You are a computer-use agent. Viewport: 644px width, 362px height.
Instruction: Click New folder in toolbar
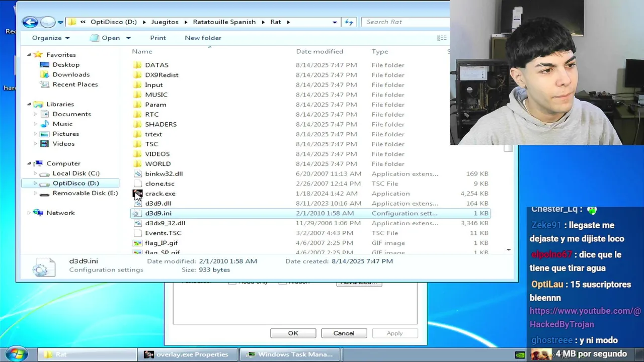coord(203,38)
